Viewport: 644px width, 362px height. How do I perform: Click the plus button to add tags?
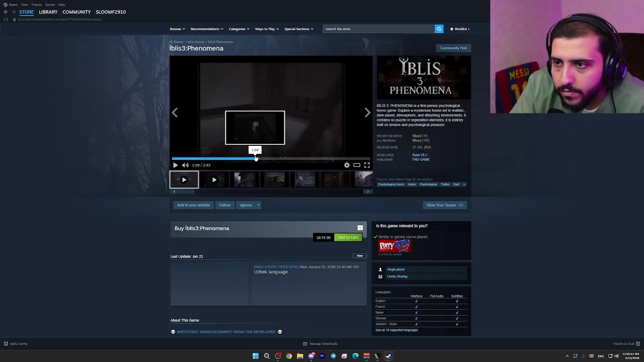tap(464, 185)
